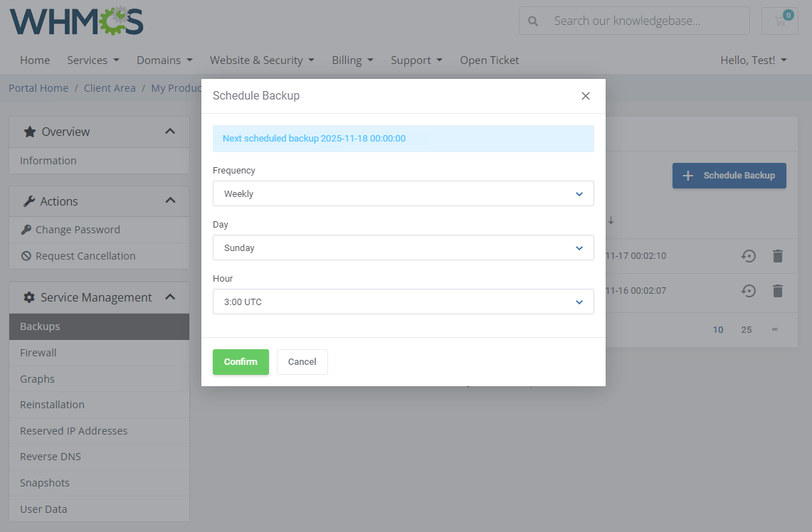Confirm the backup schedule

[241, 361]
